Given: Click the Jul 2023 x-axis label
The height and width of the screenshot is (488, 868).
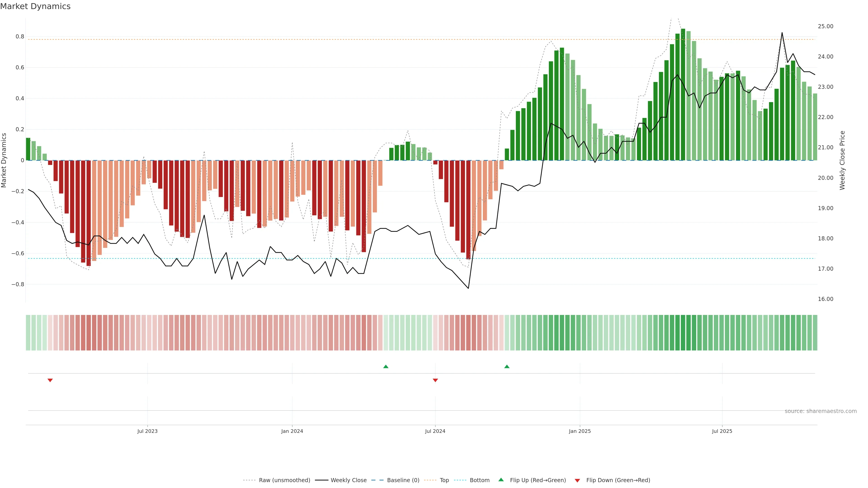Looking at the screenshot, I should click(x=147, y=431).
